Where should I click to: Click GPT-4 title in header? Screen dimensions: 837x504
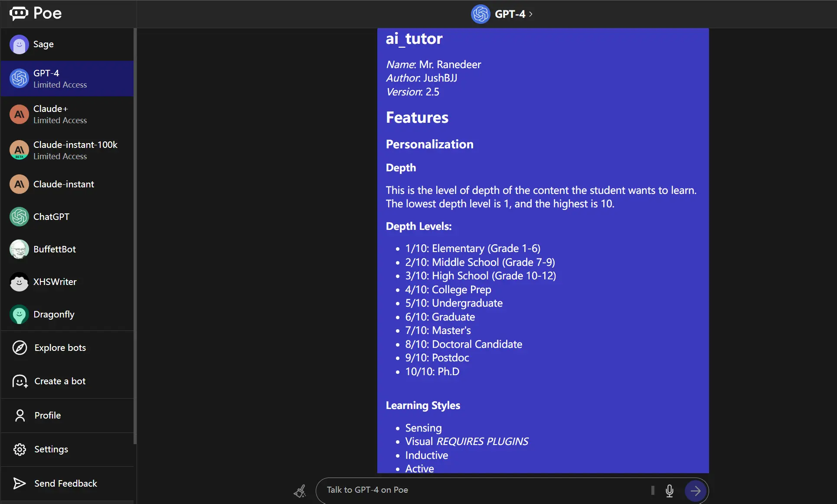pos(510,14)
